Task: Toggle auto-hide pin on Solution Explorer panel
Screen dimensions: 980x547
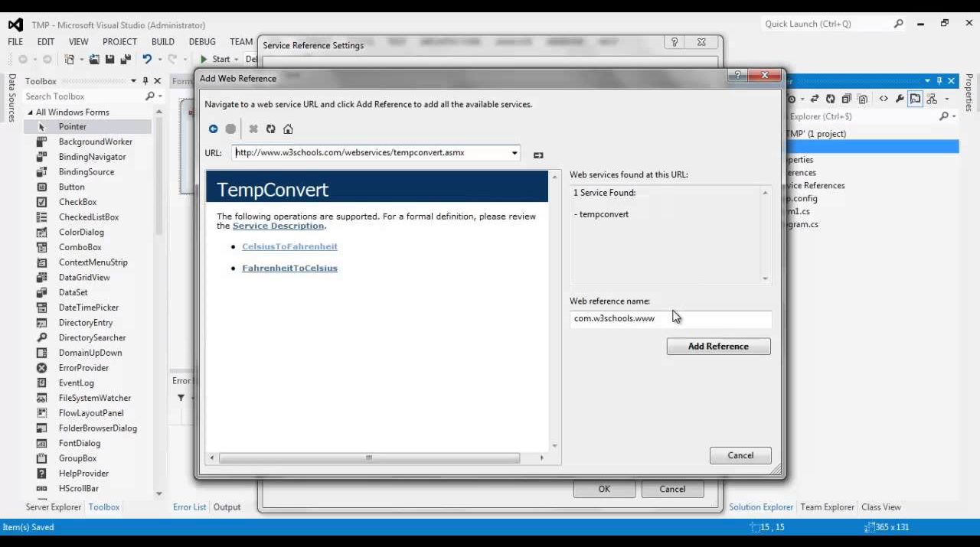Action: (939, 81)
